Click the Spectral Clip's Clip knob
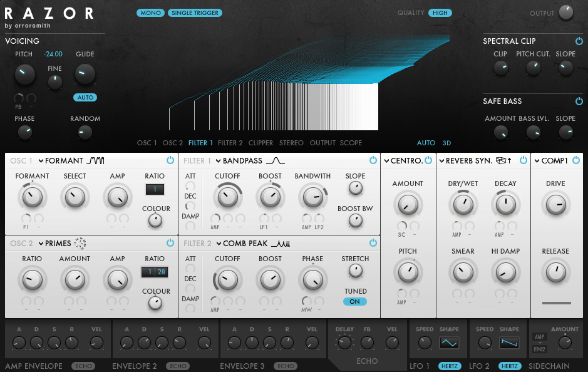588x372 pixels. tap(500, 68)
